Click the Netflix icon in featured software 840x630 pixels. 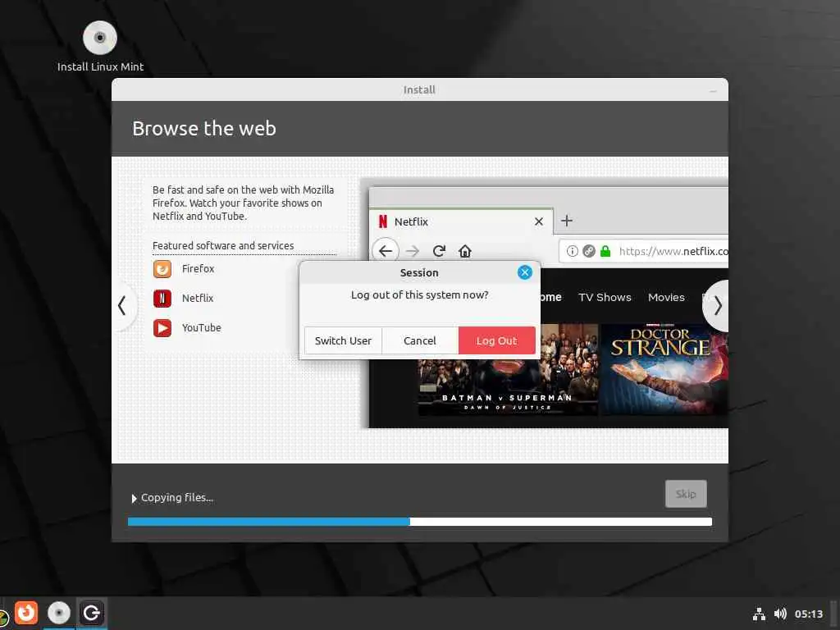coord(162,299)
